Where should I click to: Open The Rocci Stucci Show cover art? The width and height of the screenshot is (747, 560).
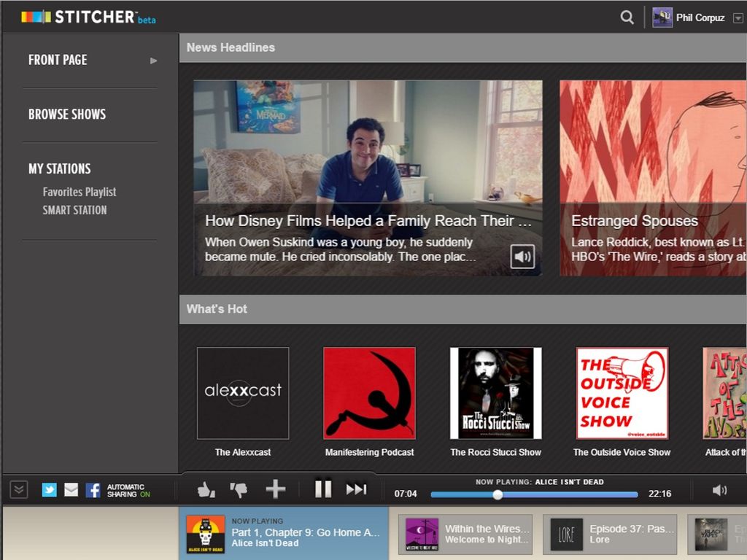coord(496,393)
